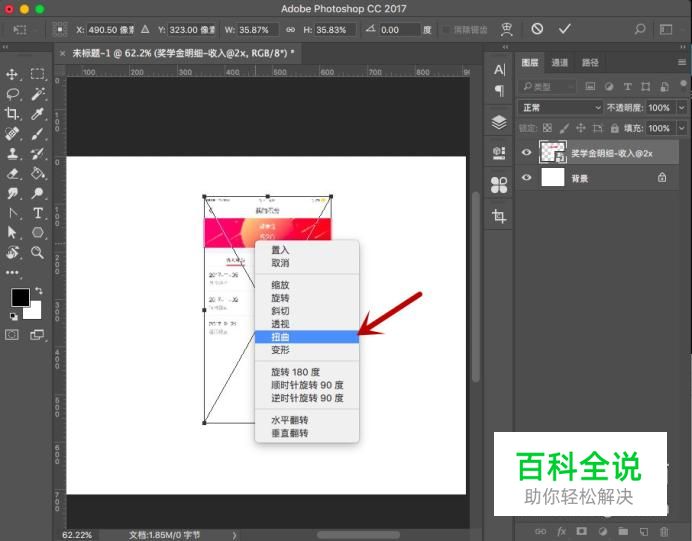Select the Path Selection tool

tap(12, 233)
